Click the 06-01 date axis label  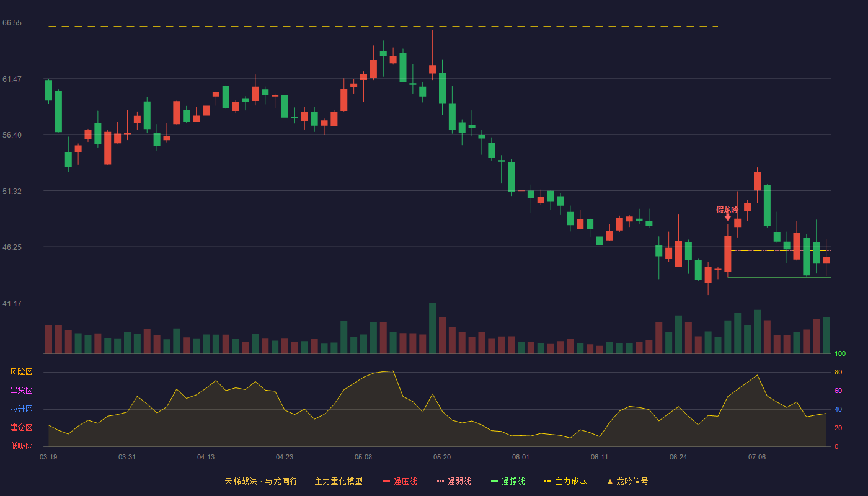tap(521, 457)
